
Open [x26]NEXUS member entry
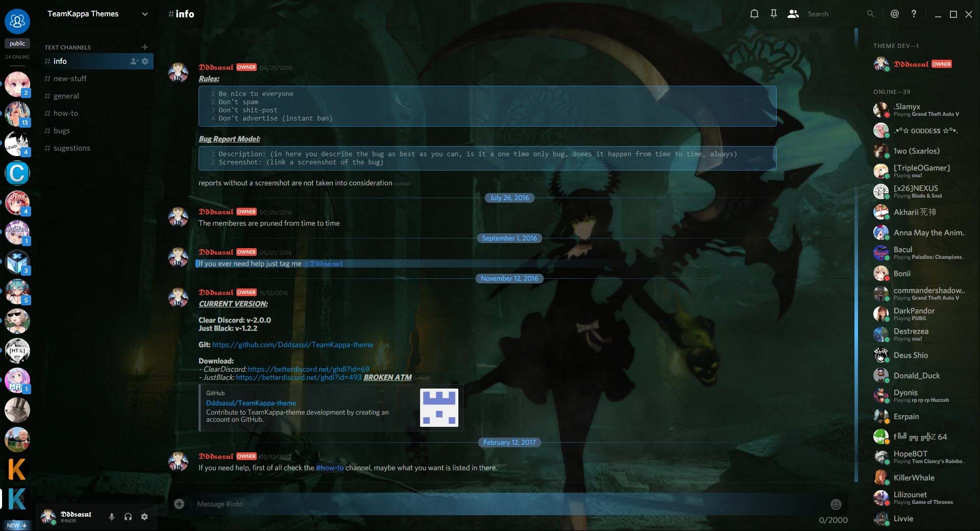click(919, 191)
